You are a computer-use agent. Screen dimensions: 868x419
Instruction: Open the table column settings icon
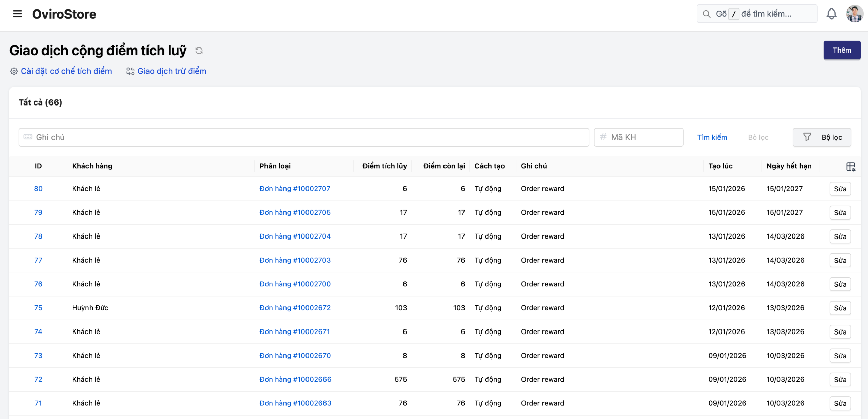click(x=850, y=166)
